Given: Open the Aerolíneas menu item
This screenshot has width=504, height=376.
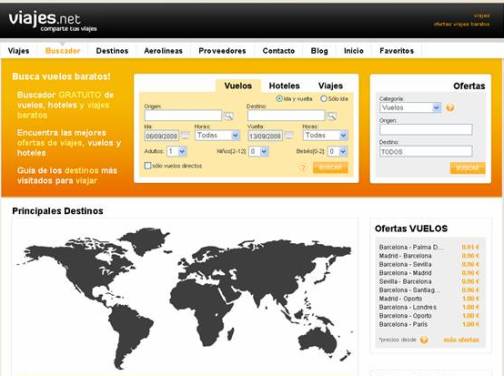Looking at the screenshot, I should [163, 51].
